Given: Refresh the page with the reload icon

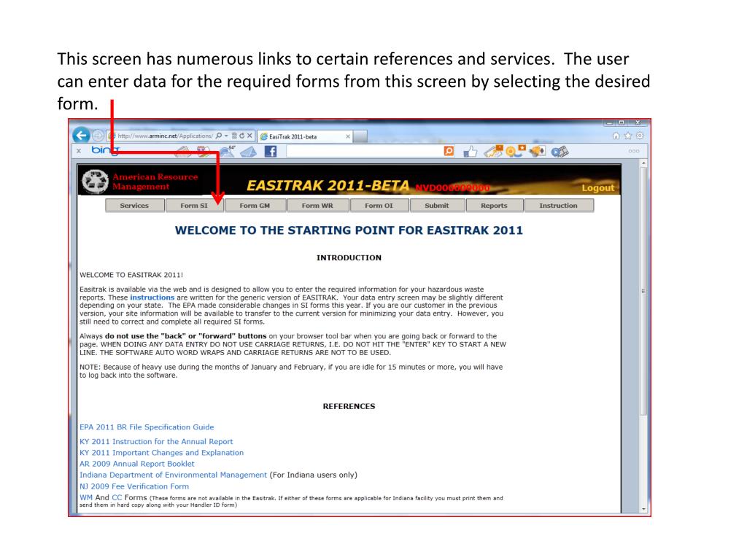Looking at the screenshot, I should [x=242, y=136].
